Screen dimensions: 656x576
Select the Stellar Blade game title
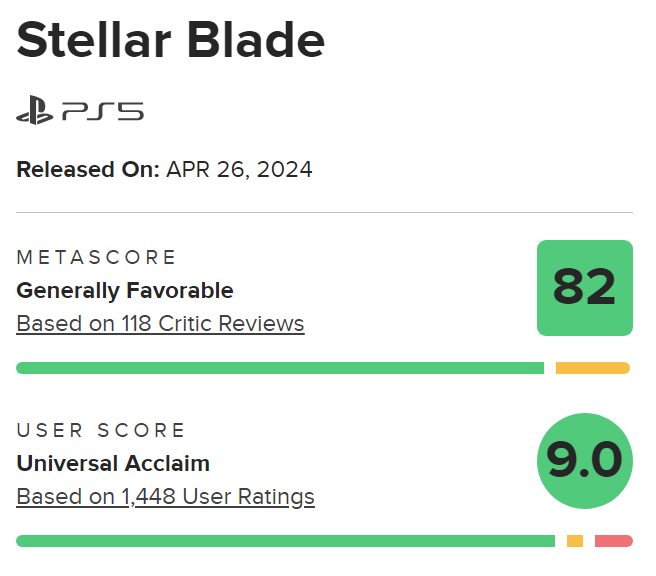pos(171,41)
